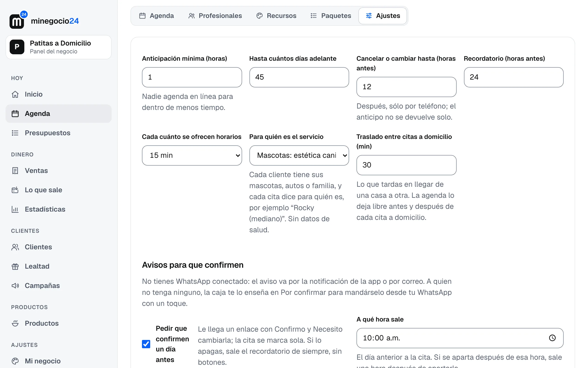588x368 pixels.
Task: Go to Ventas in the sidebar
Action: [x=59, y=171]
